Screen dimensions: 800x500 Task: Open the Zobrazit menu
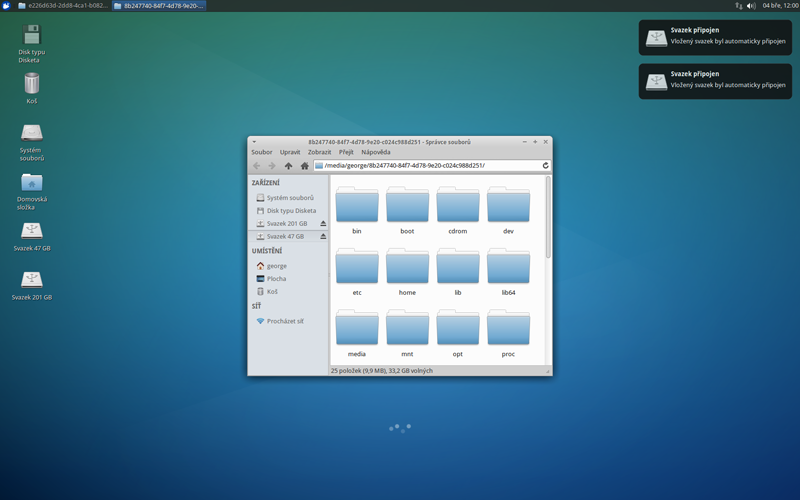pyautogui.click(x=319, y=153)
